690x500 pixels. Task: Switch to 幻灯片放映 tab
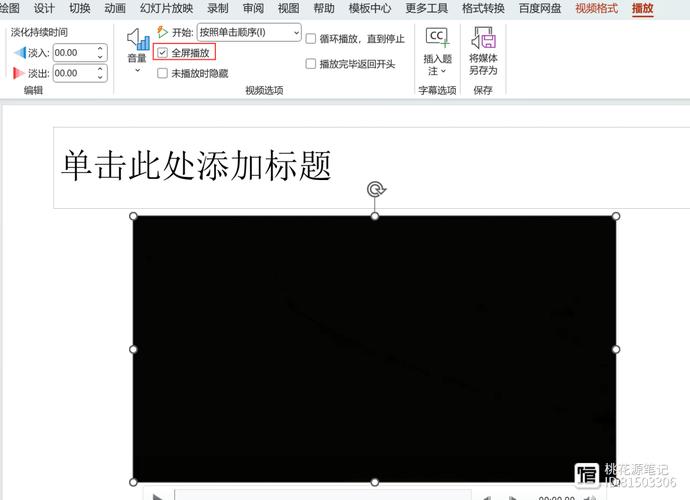pyautogui.click(x=166, y=8)
